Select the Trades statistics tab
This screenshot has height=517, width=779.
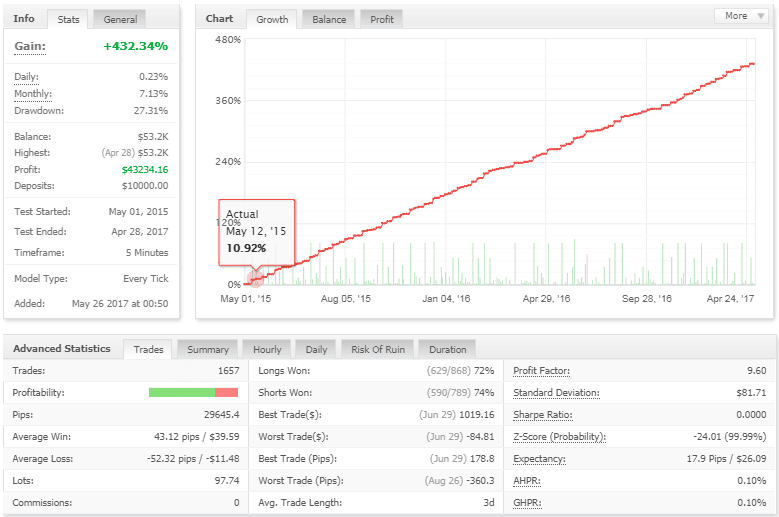tap(148, 349)
